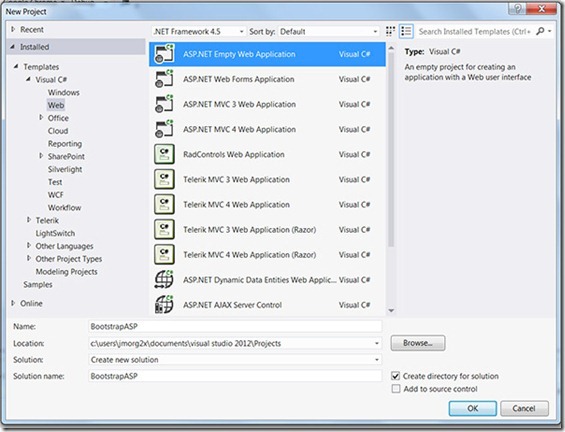Screen dimensions: 565x432
Task: Collapse the Installed section
Action: click(x=13, y=46)
